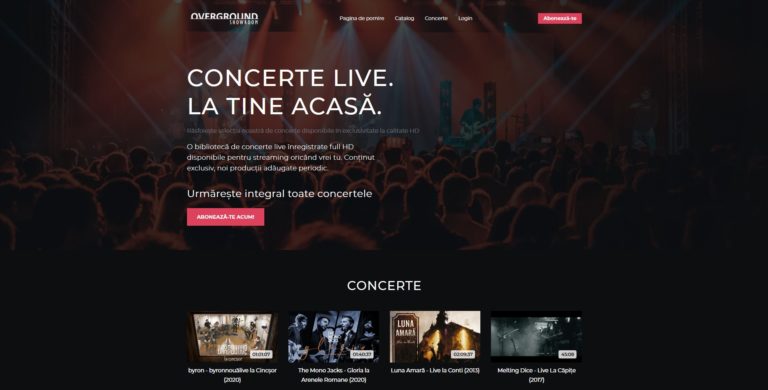The height and width of the screenshot is (390, 768).
Task: Open The Mono Jacks concert thumbnail
Action: point(334,337)
